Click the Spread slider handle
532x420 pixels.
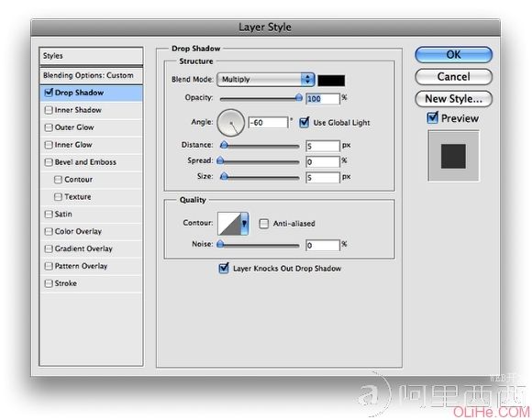220,160
